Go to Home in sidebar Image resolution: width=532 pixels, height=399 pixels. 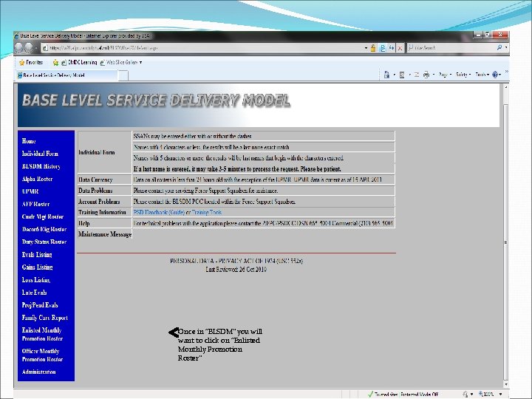click(29, 141)
